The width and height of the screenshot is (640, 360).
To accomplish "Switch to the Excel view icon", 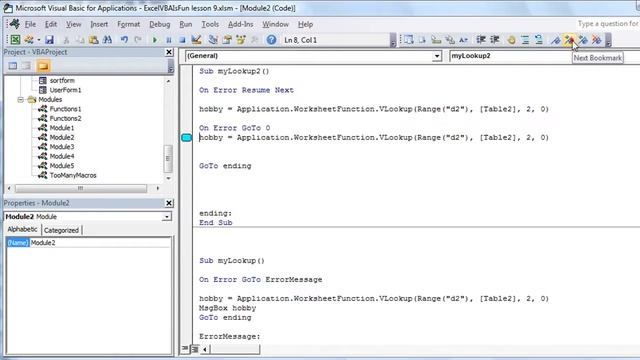I will pyautogui.click(x=15, y=40).
